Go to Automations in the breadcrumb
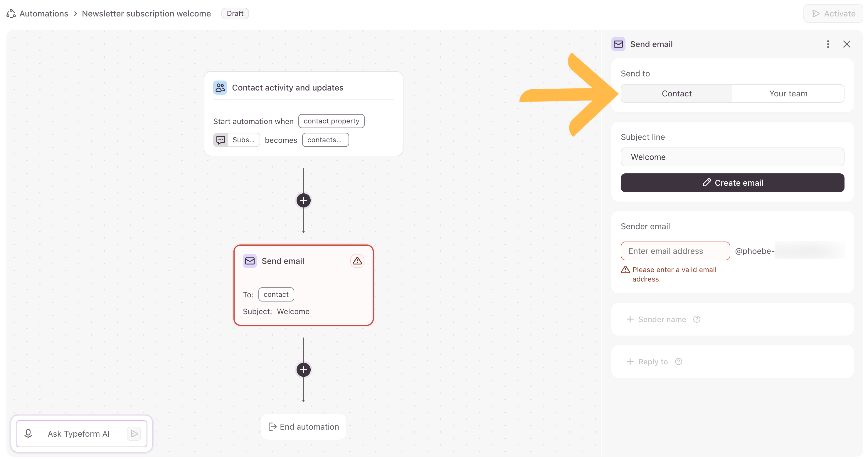This screenshot has height=459, width=868. 44,14
